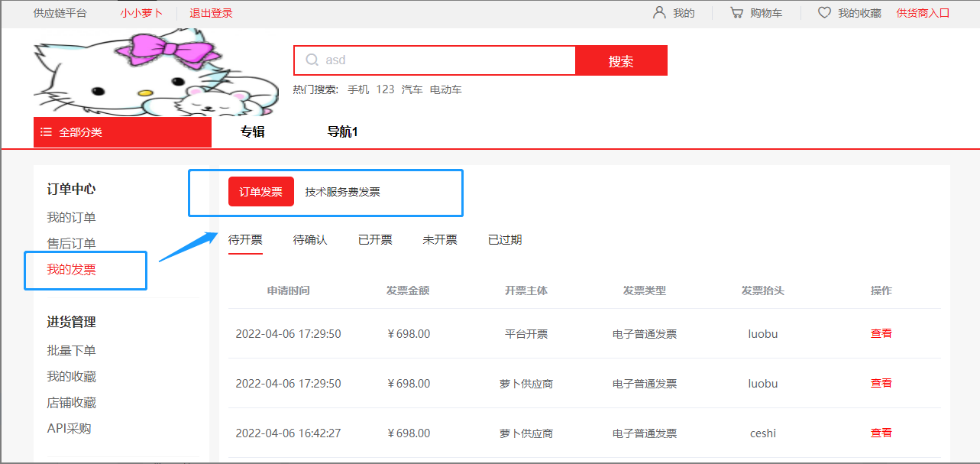Viewport: 980px width, 464px height.
Task: Open 我的订单 in the sidebar
Action: click(71, 218)
